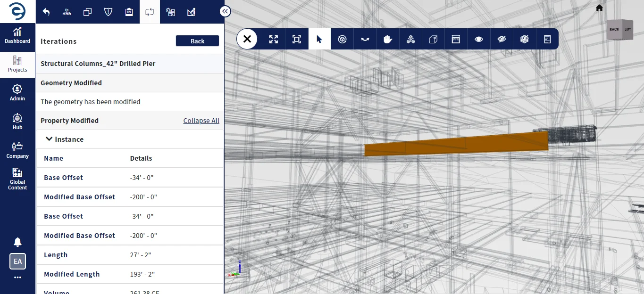The image size is (644, 294).
Task: Go to Dashboard in the sidebar
Action: (17, 35)
